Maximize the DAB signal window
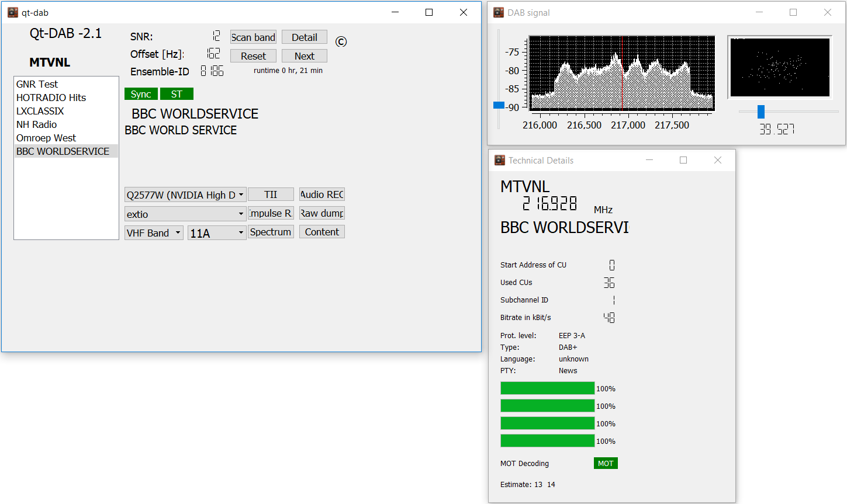This screenshot has width=847, height=504. [x=793, y=12]
